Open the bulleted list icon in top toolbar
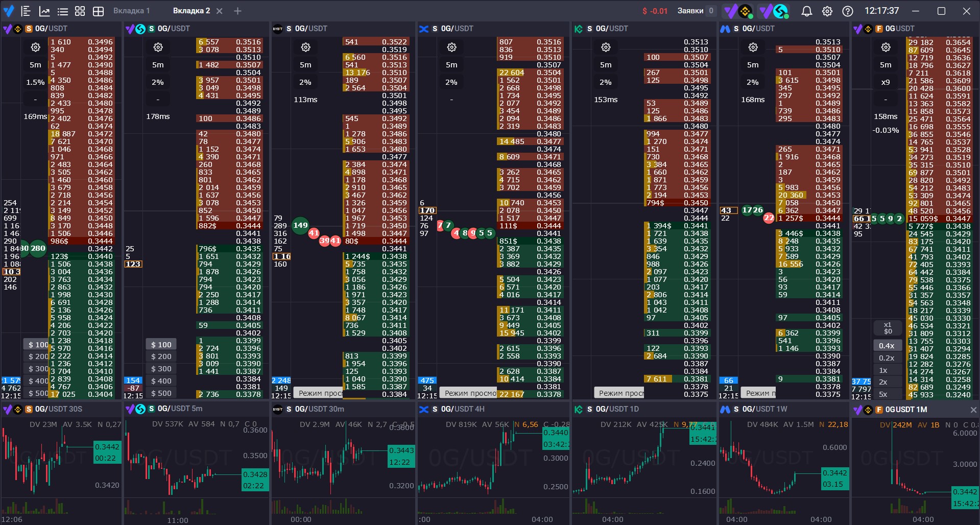 [x=62, y=11]
